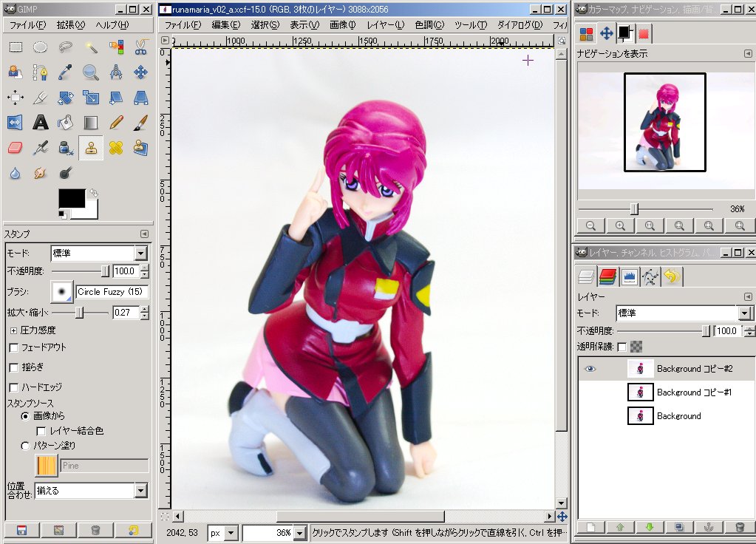Select the Flip tool

tap(16, 123)
